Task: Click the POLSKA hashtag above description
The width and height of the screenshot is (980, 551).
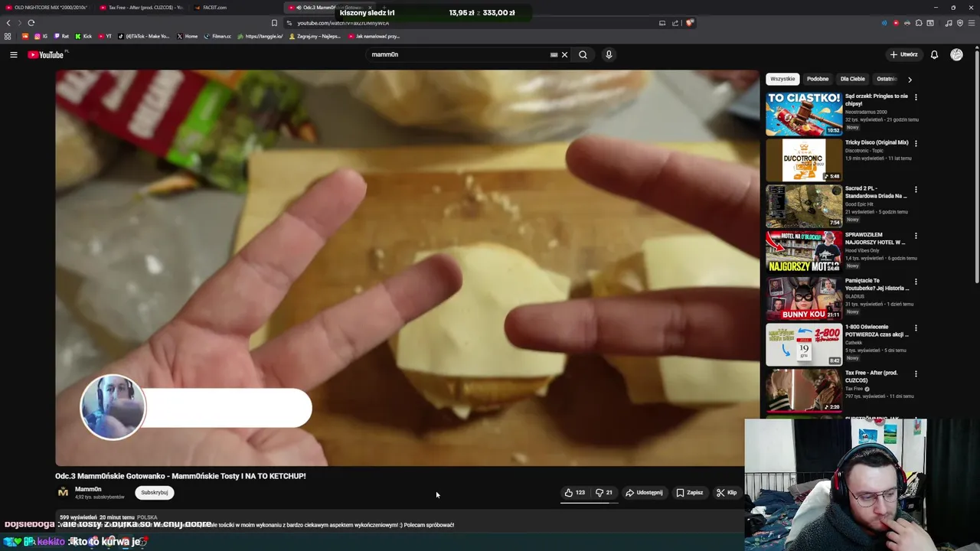Action: click(x=147, y=517)
